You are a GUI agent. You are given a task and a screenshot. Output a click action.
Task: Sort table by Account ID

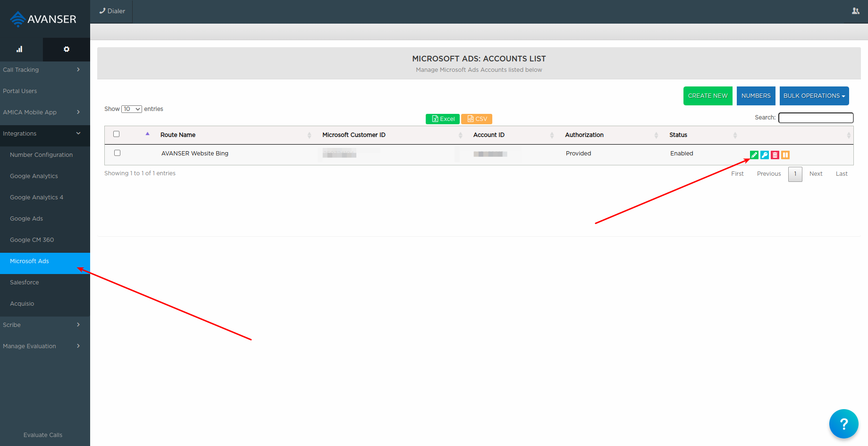[x=513, y=135]
